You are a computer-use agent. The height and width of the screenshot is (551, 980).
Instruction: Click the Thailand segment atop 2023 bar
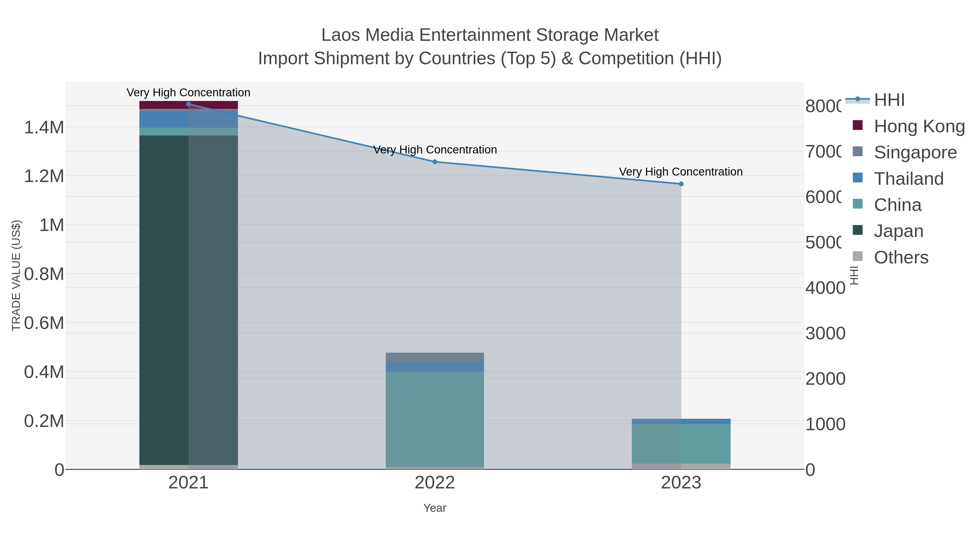(681, 421)
